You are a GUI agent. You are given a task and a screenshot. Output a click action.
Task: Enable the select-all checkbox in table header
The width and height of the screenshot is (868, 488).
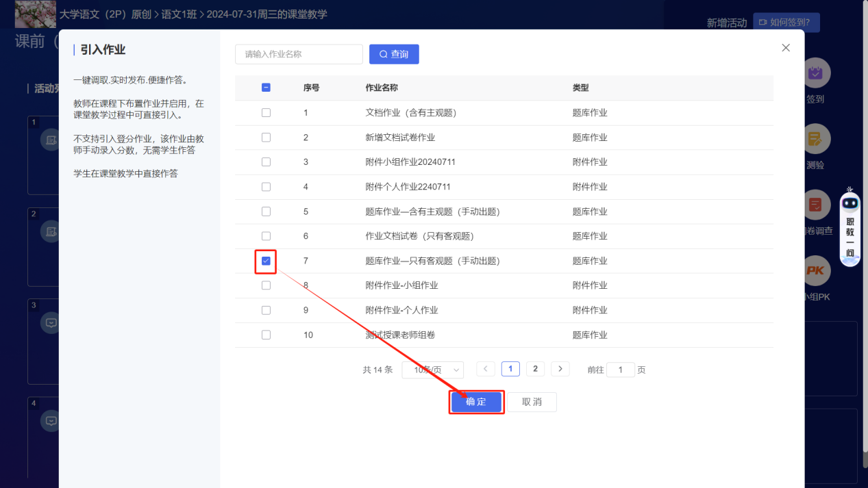click(x=266, y=88)
